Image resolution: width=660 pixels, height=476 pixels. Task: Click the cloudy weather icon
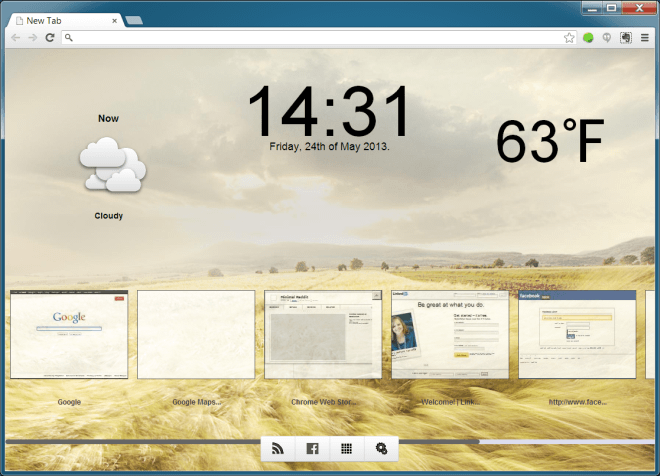point(113,165)
